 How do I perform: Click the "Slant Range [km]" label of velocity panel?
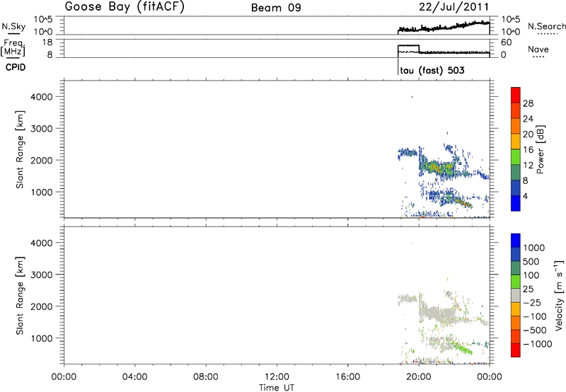click(20, 296)
